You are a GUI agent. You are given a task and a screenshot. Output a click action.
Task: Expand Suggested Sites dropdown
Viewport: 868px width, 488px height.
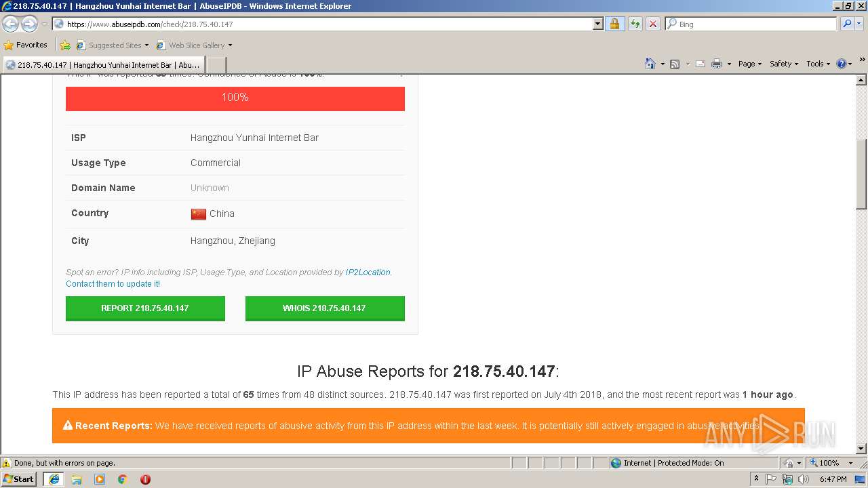coord(146,45)
